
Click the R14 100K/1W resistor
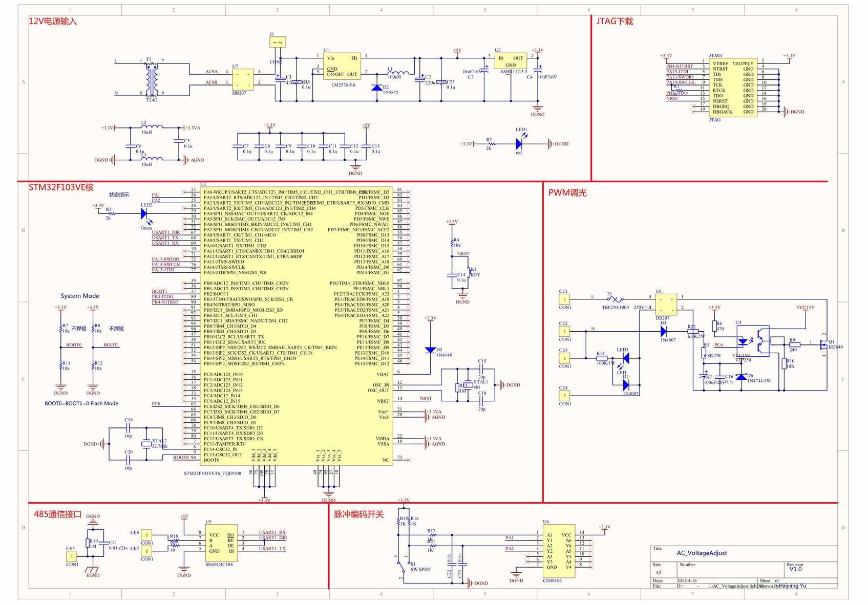602,358
